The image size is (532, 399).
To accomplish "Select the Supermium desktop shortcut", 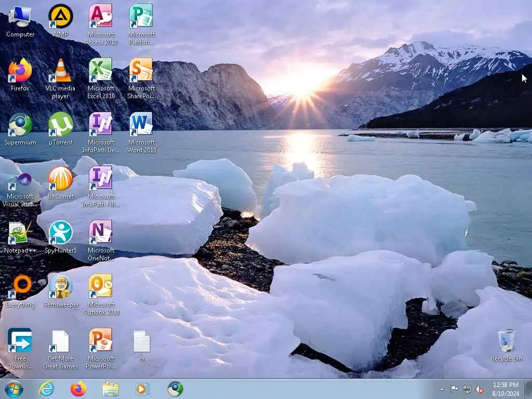I will pyautogui.click(x=20, y=129).
